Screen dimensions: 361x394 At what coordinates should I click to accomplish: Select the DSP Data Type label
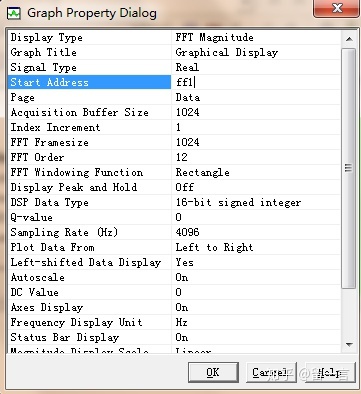(x=49, y=202)
